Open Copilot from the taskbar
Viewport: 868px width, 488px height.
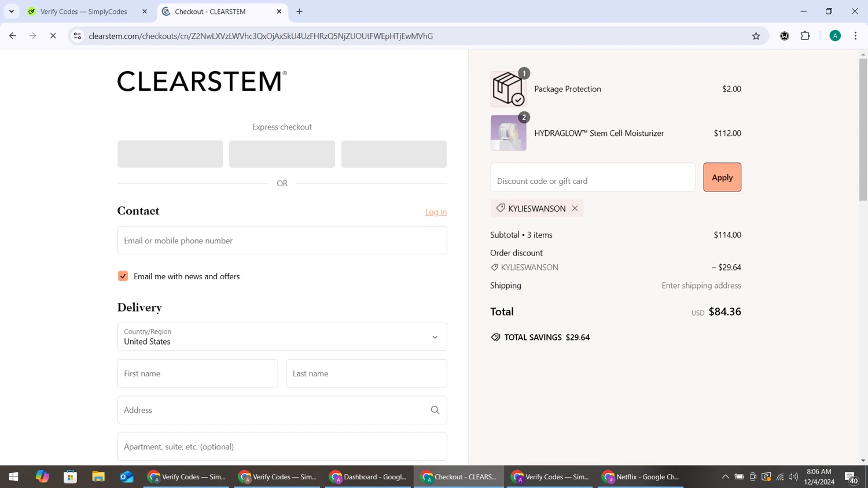click(42, 477)
